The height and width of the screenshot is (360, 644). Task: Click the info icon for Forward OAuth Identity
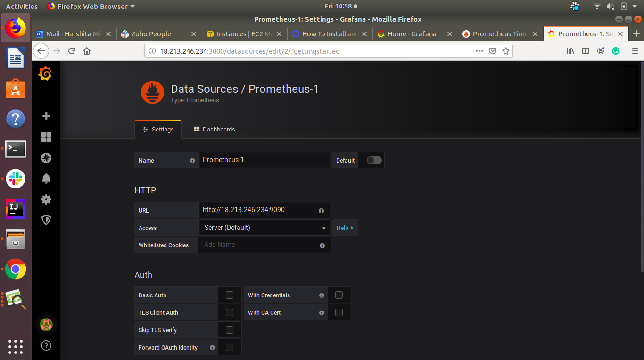click(x=212, y=348)
